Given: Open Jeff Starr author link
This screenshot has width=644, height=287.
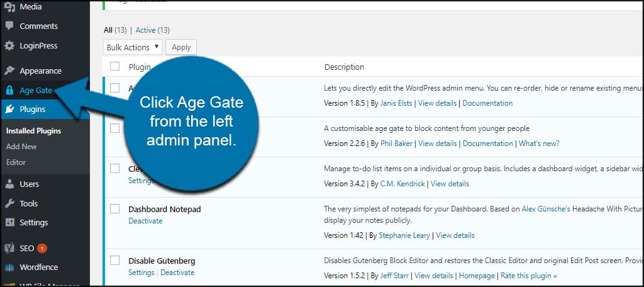Looking at the screenshot, I should click(x=395, y=276).
